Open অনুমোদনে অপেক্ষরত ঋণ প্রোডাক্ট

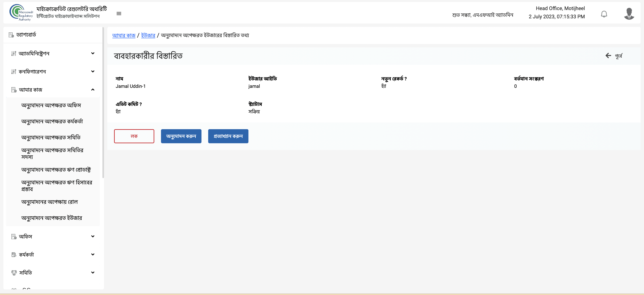[56, 170]
